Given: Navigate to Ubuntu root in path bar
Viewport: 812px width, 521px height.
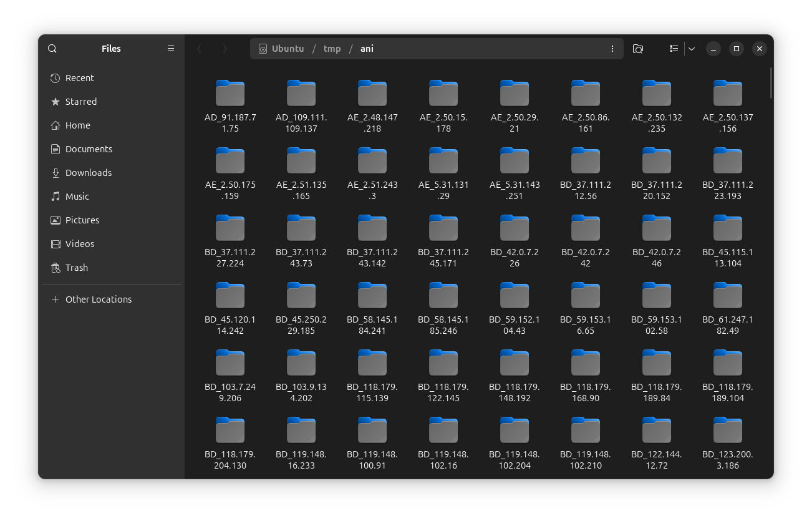Looking at the screenshot, I should (288, 49).
